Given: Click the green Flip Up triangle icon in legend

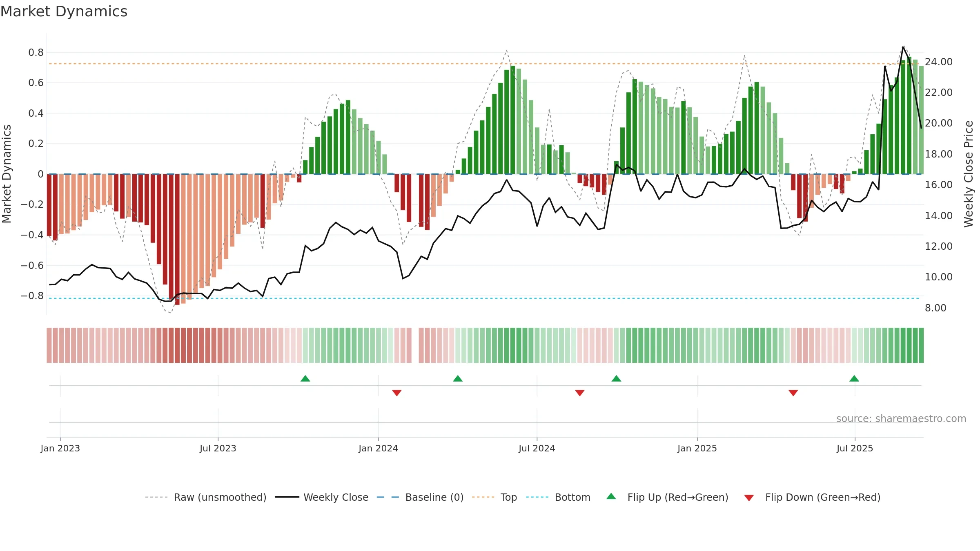Looking at the screenshot, I should (x=611, y=496).
